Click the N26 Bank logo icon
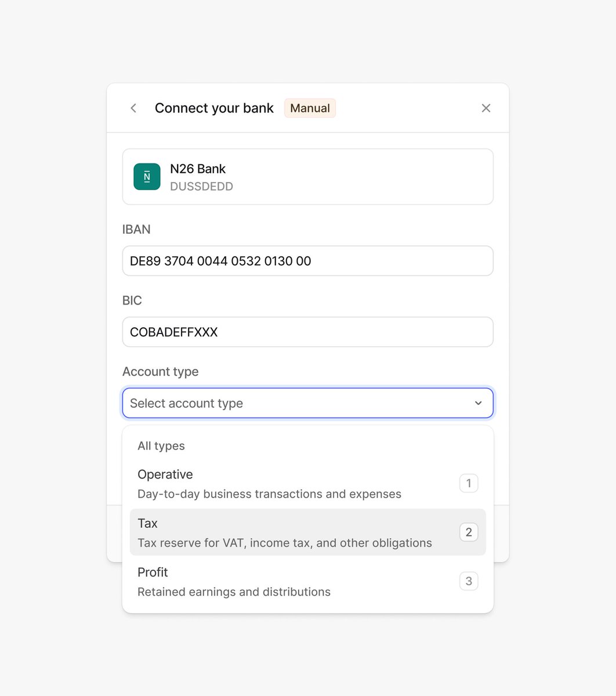 point(147,177)
